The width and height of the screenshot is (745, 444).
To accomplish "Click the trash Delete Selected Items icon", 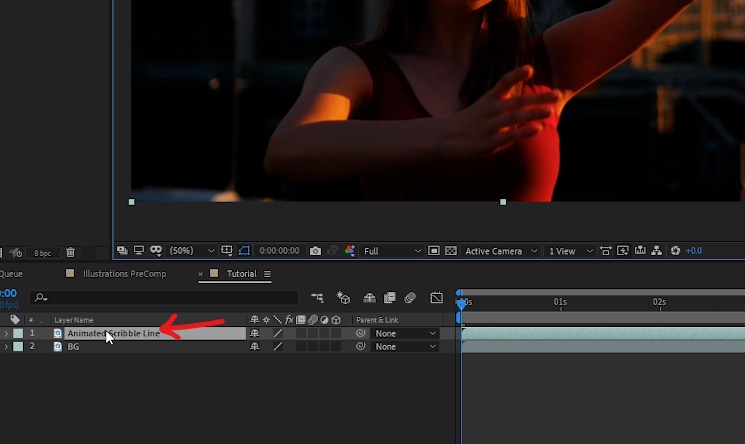I will 70,252.
